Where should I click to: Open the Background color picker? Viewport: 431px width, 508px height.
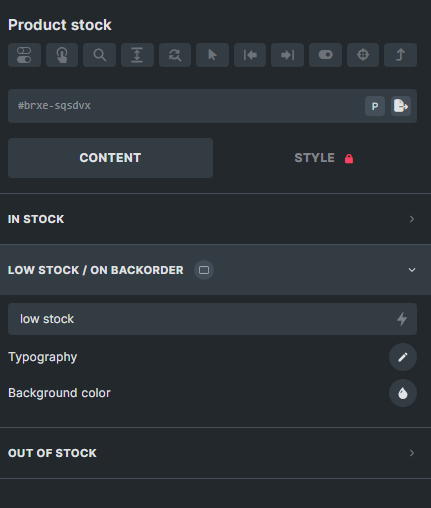(x=403, y=393)
